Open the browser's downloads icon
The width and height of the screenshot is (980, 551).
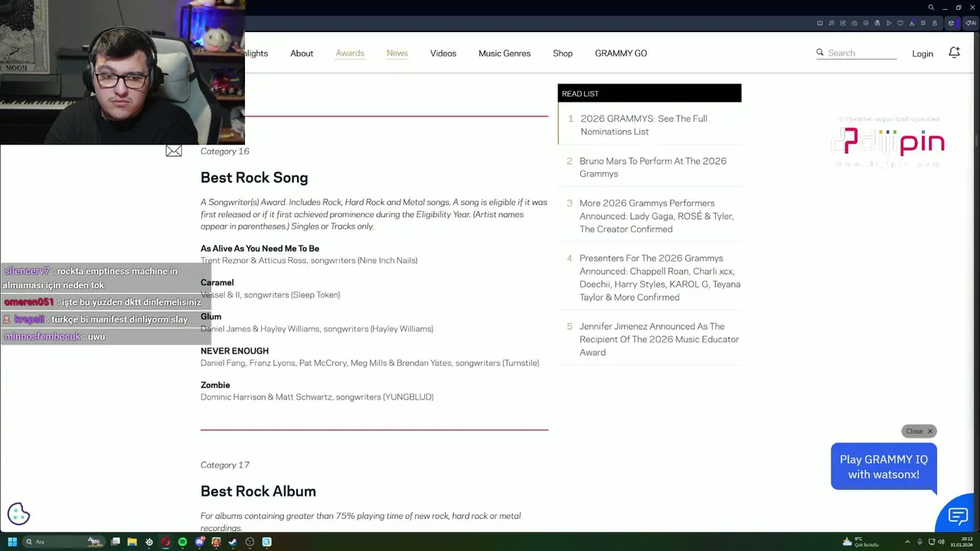(911, 23)
